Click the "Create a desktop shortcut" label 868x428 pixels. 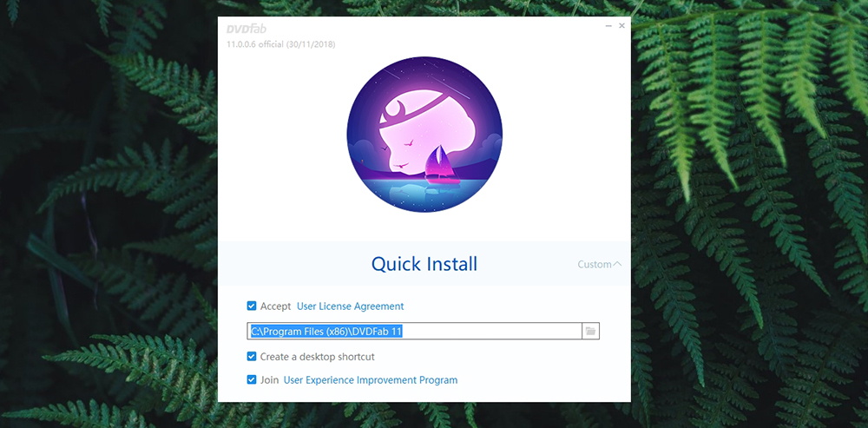pos(317,357)
